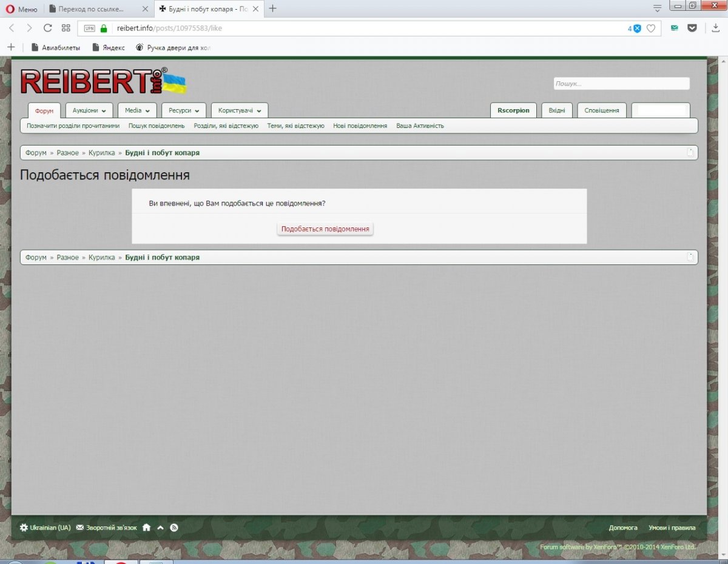Go to Разное in top breadcrumb
Image resolution: width=728 pixels, height=564 pixels.
pos(68,153)
